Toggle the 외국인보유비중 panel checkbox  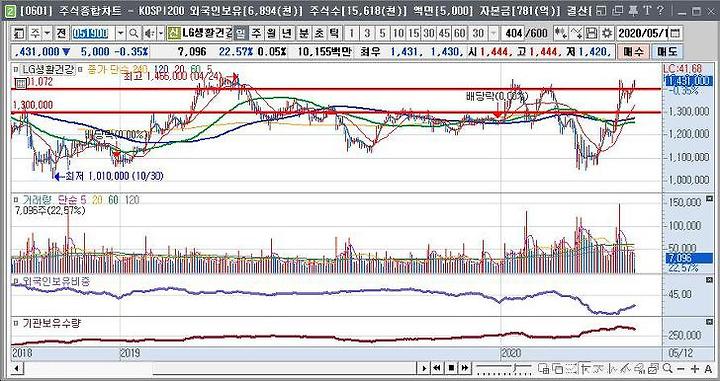pyautogui.click(x=16, y=281)
